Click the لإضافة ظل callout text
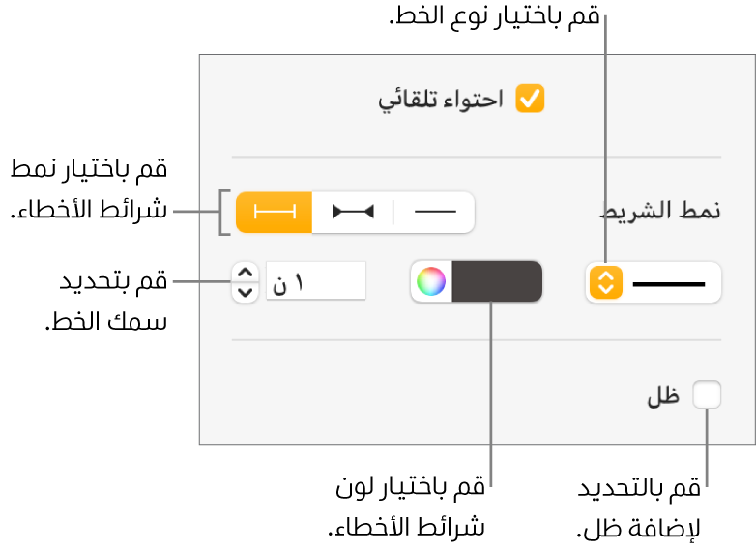756x550 pixels. point(638,507)
